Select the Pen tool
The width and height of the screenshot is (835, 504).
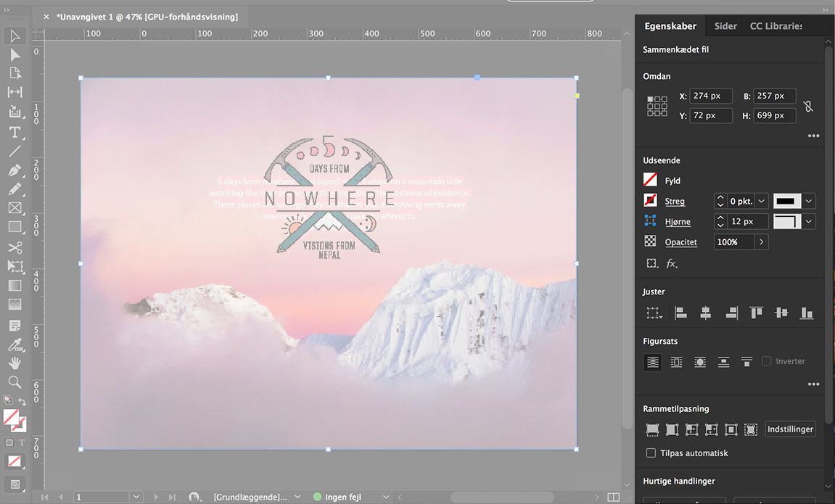coord(15,170)
